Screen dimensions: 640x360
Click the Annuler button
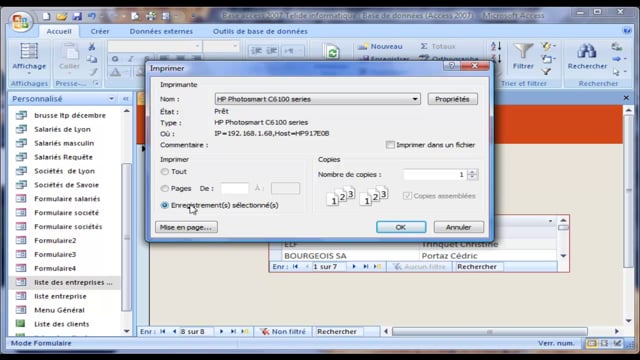(x=458, y=227)
